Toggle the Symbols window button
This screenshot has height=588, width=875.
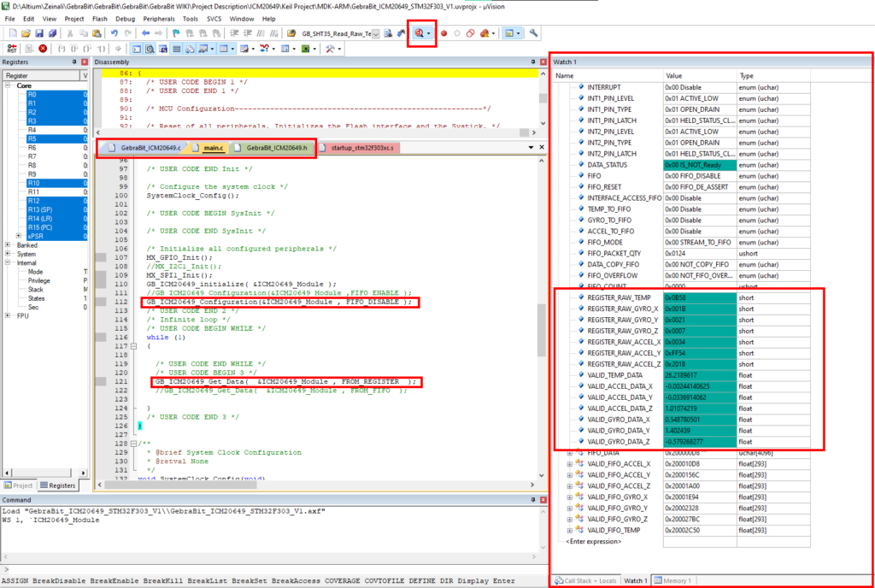(x=163, y=49)
